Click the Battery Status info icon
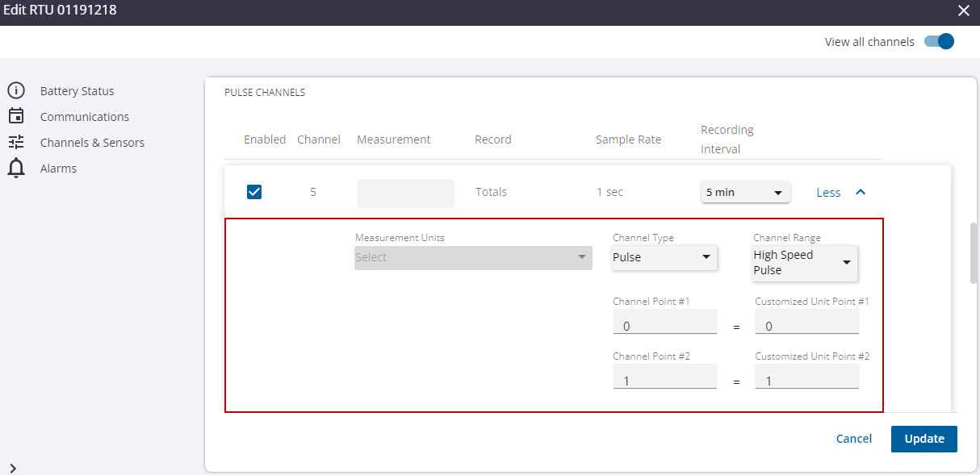 (17, 90)
